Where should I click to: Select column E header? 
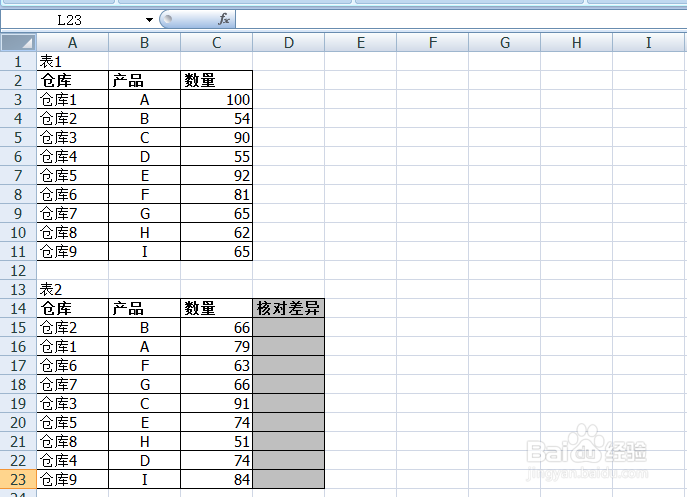pos(360,43)
